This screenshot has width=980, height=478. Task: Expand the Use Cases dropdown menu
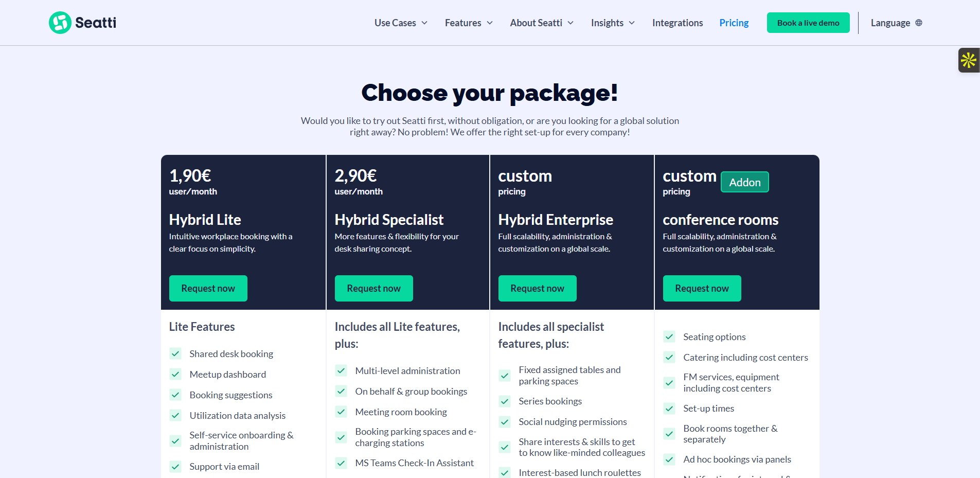click(401, 23)
